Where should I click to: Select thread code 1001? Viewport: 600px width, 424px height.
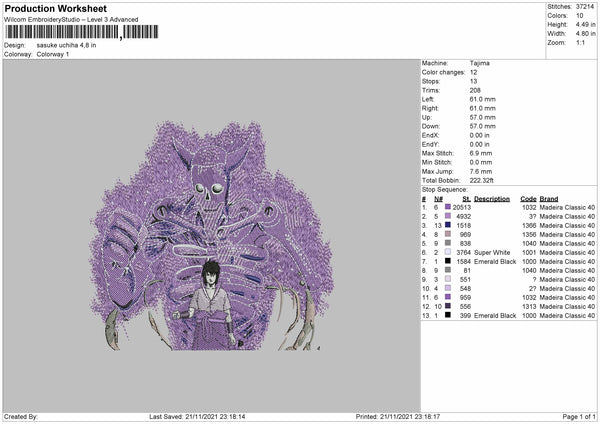529,253
